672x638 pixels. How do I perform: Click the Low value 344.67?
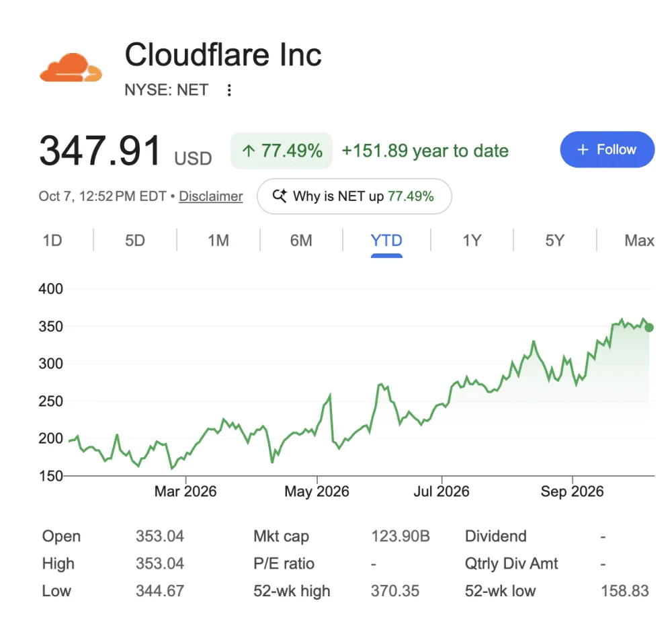point(160,591)
